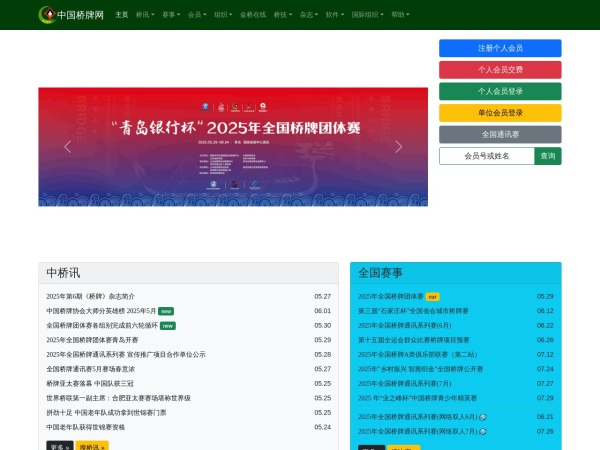Open news 宣传推广项目合作单位公示

click(x=126, y=355)
